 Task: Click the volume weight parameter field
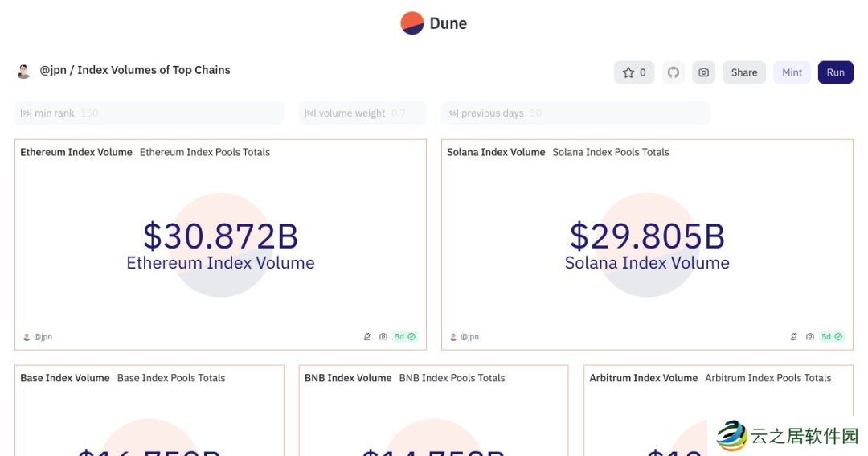tap(362, 113)
